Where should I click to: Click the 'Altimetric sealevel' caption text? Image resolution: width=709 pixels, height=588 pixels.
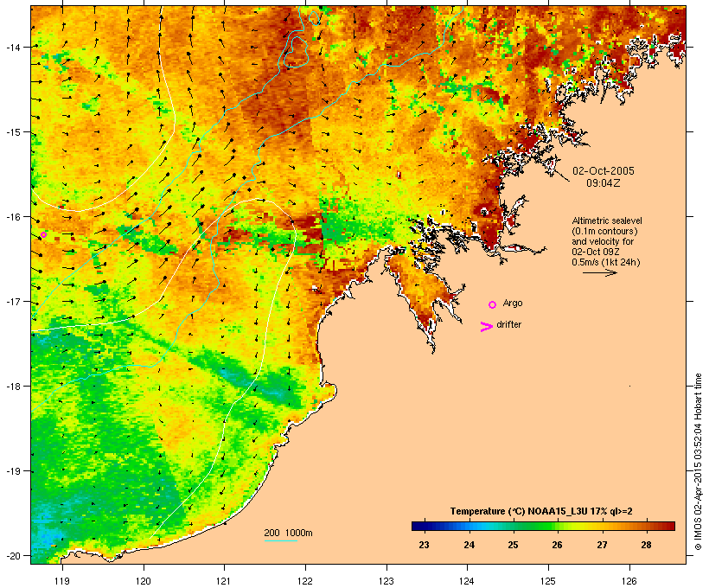click(x=607, y=220)
